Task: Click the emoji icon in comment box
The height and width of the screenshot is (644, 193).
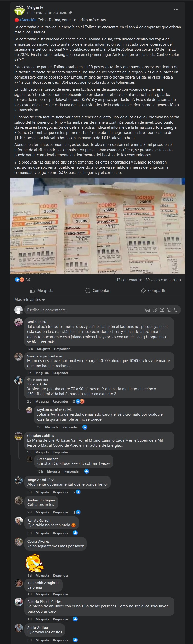Action: point(155,310)
